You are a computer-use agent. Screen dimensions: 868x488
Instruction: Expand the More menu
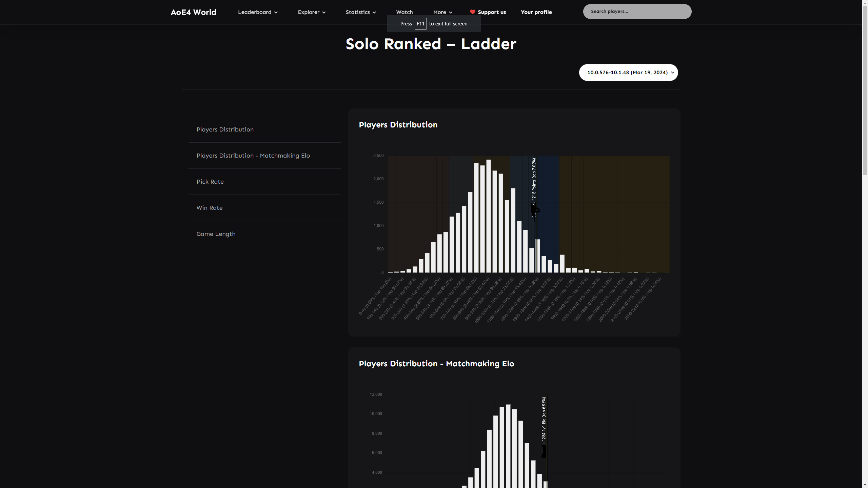pos(442,12)
